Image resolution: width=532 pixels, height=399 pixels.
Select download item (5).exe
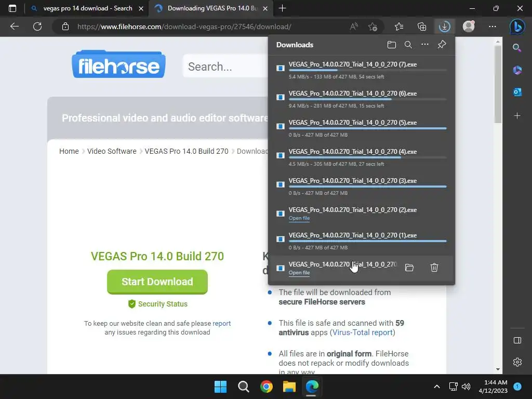point(362,128)
